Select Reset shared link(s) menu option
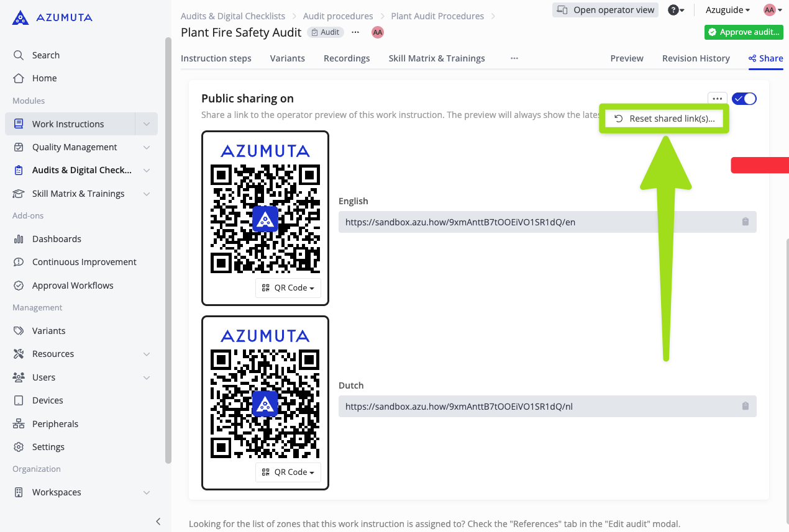 664,119
